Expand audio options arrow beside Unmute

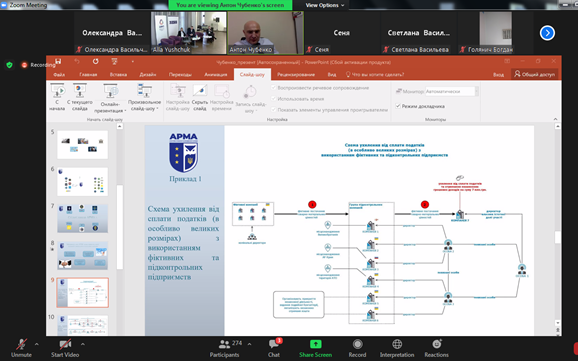pos(36,344)
